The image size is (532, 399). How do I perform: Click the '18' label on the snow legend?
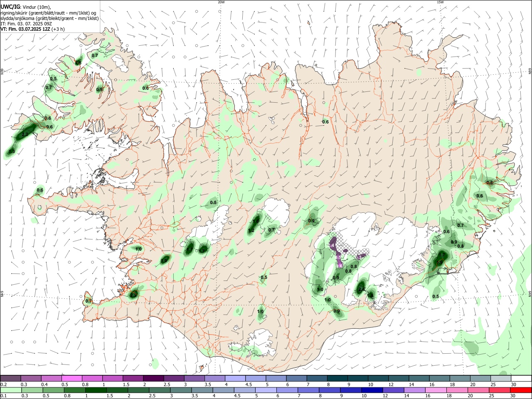pyautogui.click(x=452, y=384)
